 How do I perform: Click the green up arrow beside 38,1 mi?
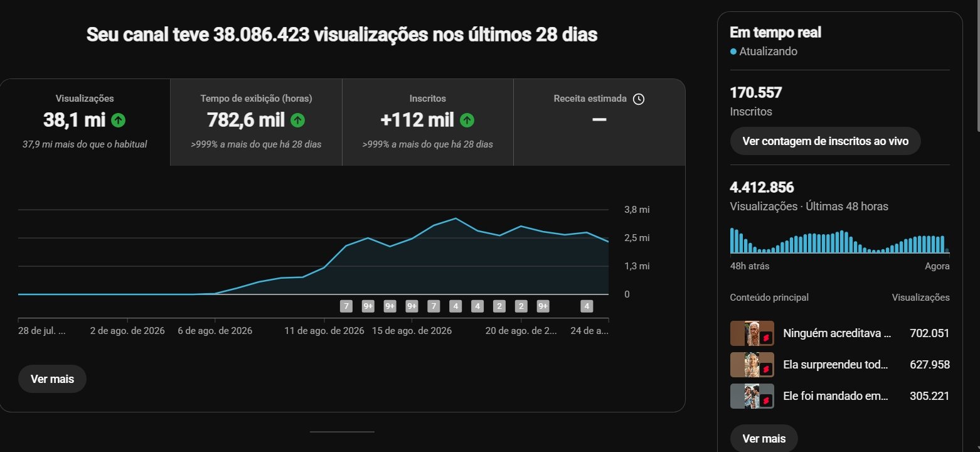119,120
